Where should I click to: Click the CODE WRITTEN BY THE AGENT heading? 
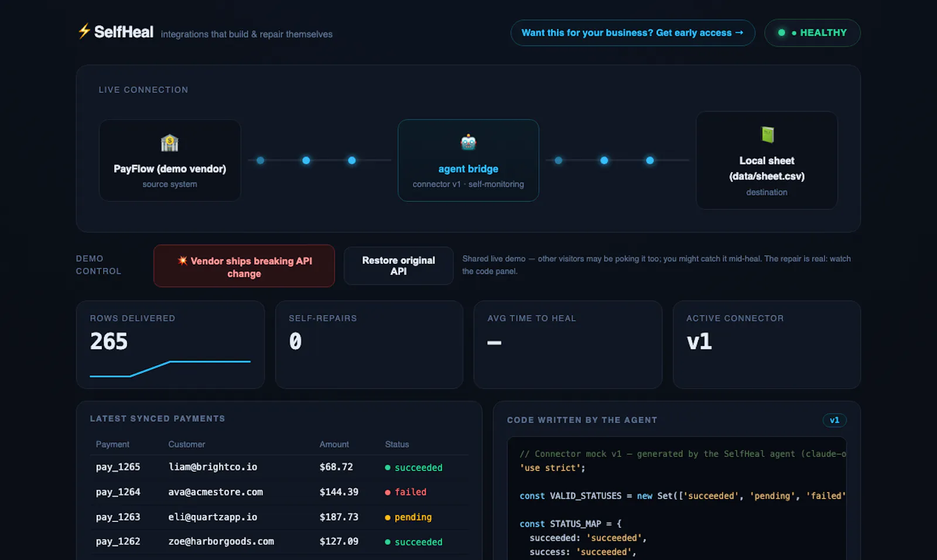click(582, 420)
